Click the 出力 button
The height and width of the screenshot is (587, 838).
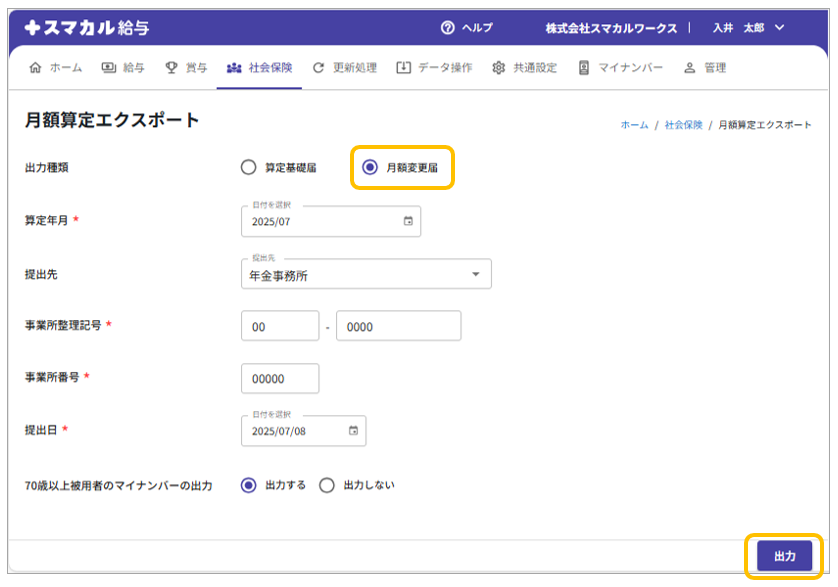[784, 557]
